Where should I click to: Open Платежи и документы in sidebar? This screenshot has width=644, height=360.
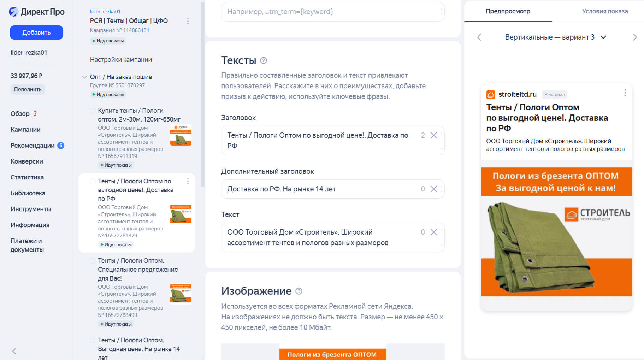pyautogui.click(x=27, y=245)
